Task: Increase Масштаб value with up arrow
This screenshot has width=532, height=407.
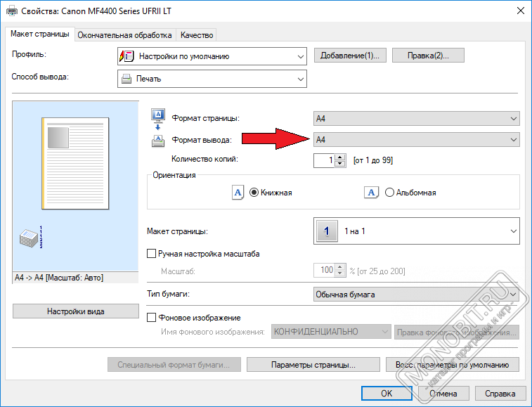Action: coord(340,267)
